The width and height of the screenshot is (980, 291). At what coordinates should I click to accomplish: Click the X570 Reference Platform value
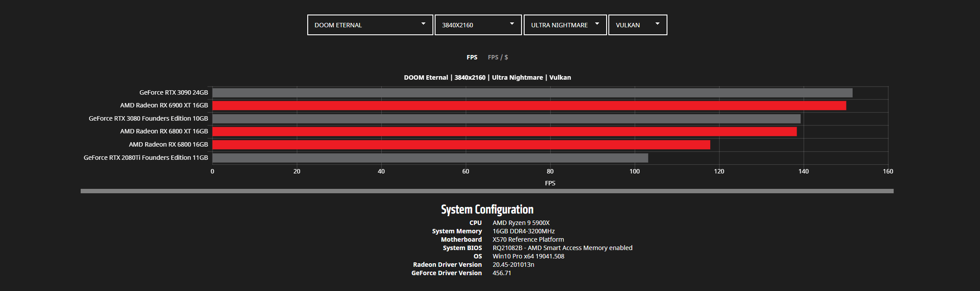(x=528, y=239)
